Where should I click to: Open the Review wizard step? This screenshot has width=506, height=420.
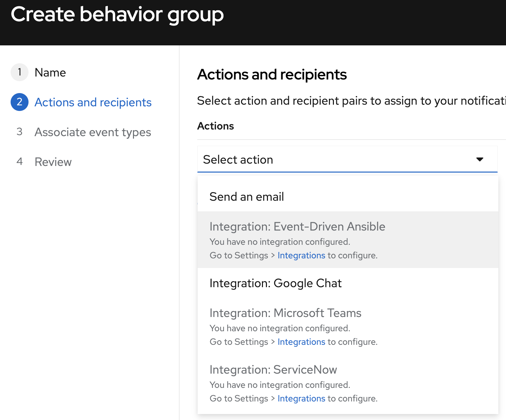tap(53, 162)
